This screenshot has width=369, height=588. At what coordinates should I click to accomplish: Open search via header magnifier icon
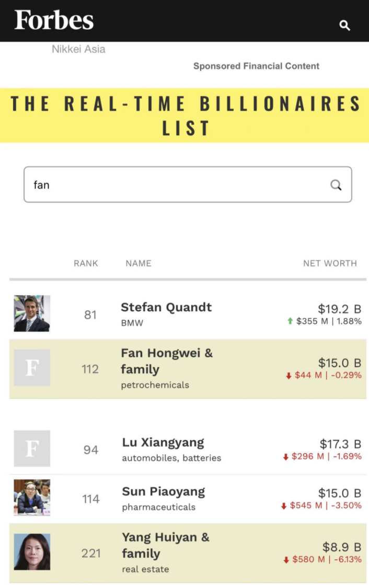point(344,25)
